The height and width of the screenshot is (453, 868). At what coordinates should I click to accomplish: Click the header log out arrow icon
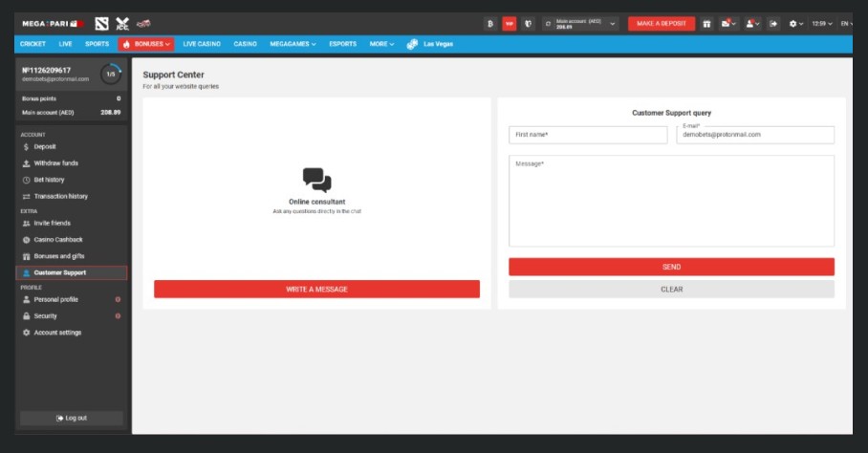(773, 24)
